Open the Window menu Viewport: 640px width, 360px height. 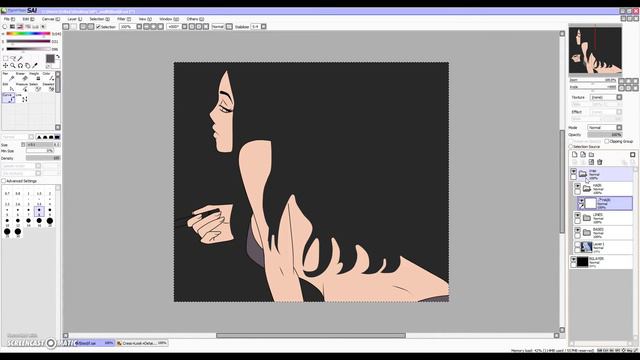(169, 19)
